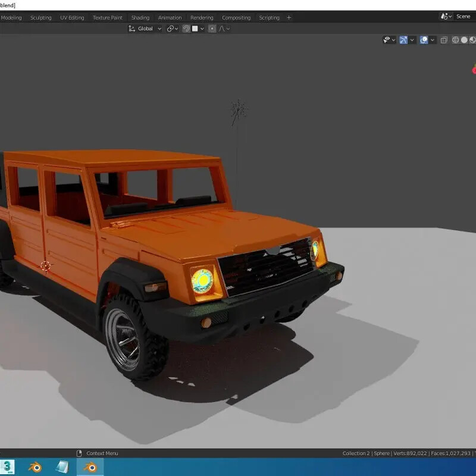Click the proportional editing falloff icon
Viewport: 476px width, 476px height.
(x=223, y=28)
